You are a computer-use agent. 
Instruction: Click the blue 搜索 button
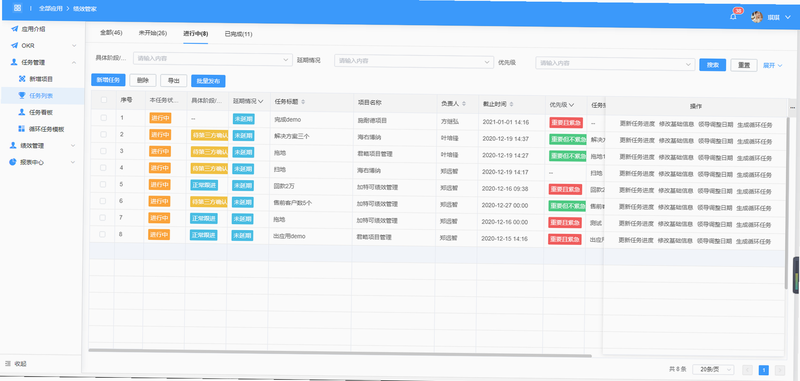[712, 65]
